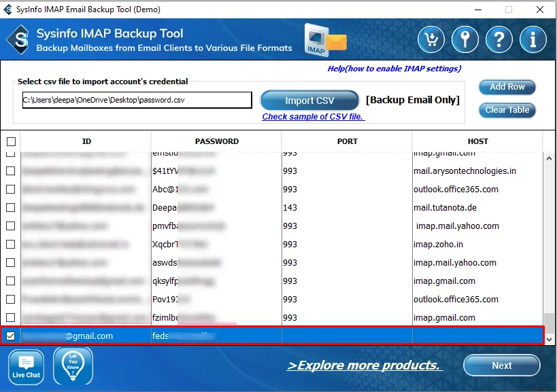Open the IMAP settings help link

pyautogui.click(x=394, y=69)
